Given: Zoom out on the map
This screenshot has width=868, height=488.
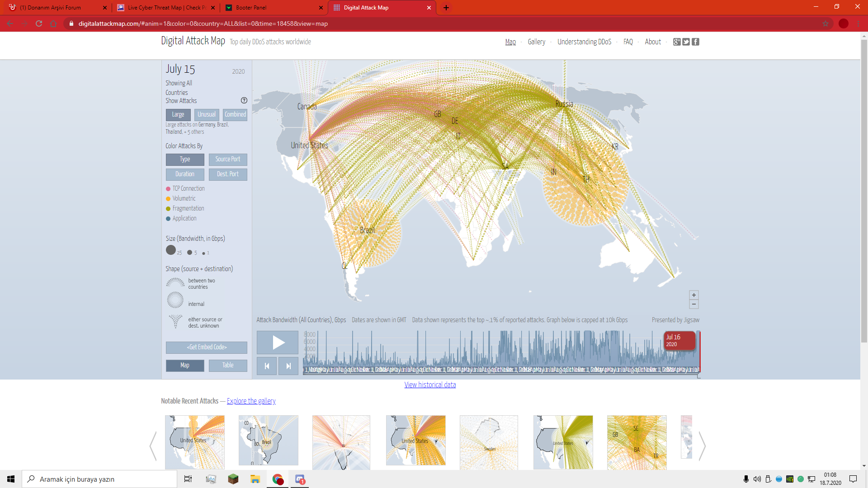Looking at the screenshot, I should coord(694,304).
